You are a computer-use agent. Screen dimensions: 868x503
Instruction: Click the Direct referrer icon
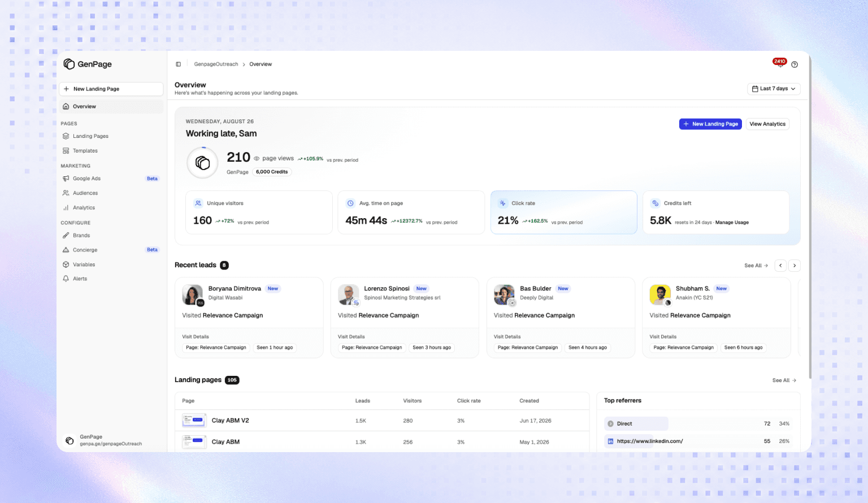click(x=610, y=424)
